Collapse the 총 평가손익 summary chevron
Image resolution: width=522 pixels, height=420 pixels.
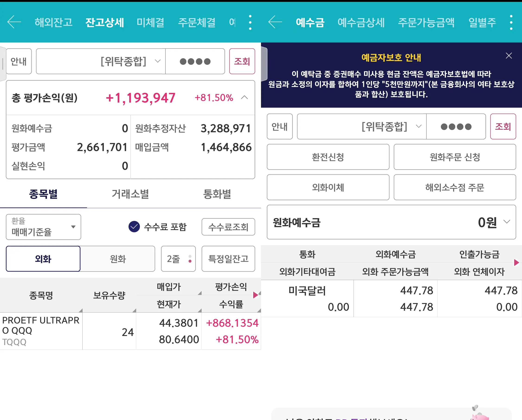coord(245,98)
